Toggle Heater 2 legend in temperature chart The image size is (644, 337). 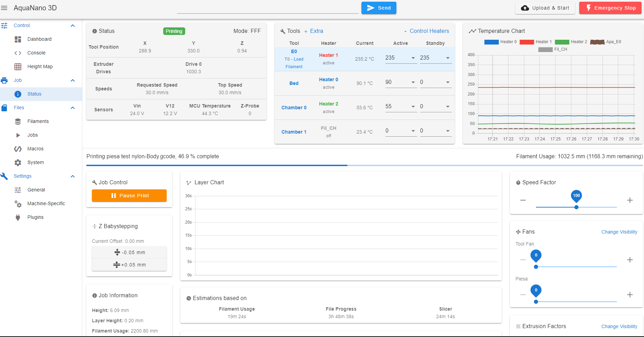(571, 42)
